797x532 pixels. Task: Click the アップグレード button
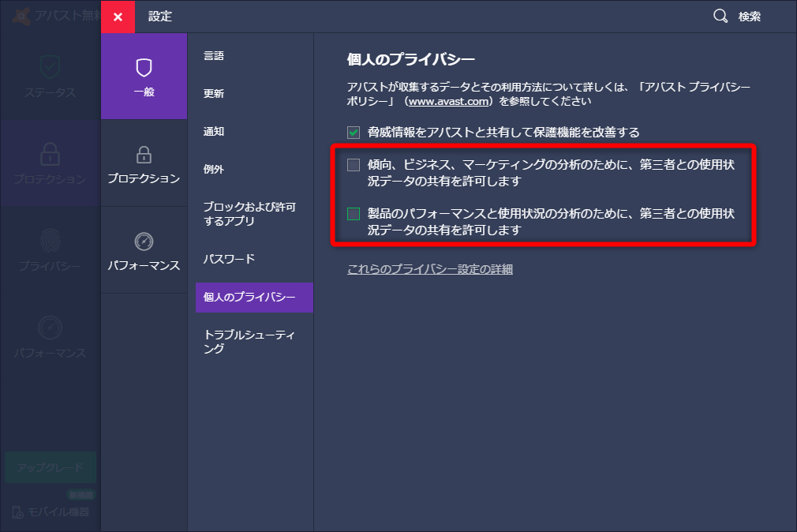[x=49, y=467]
